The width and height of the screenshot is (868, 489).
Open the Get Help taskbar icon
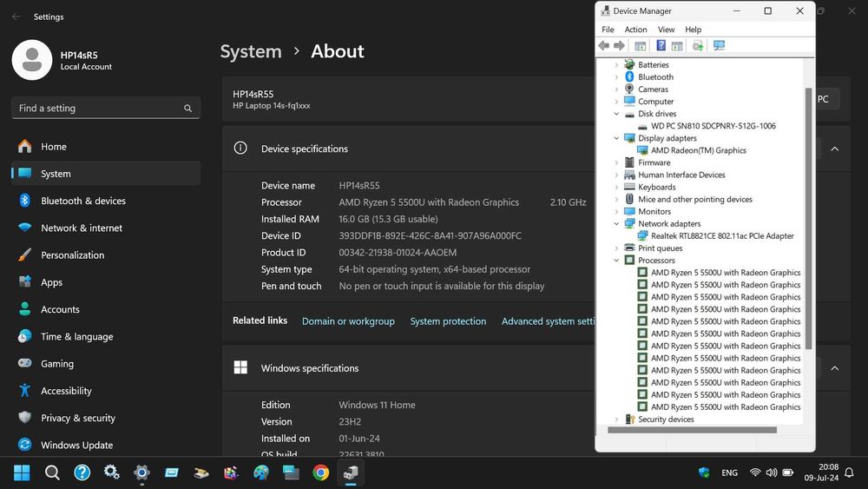[82, 472]
